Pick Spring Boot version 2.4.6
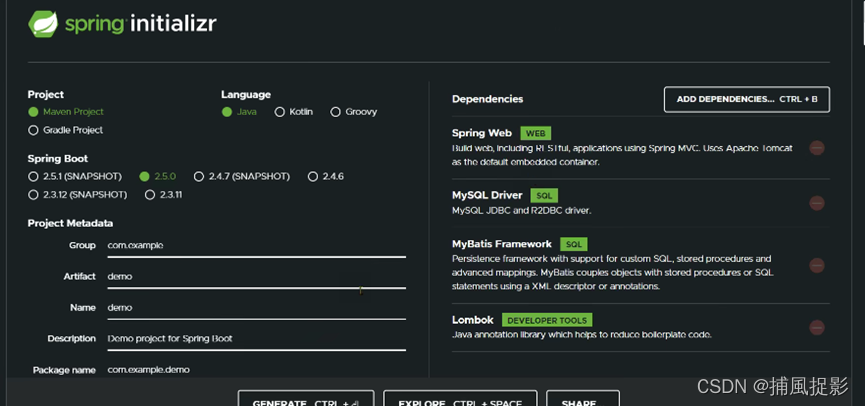Image resolution: width=865 pixels, height=406 pixels. click(313, 177)
